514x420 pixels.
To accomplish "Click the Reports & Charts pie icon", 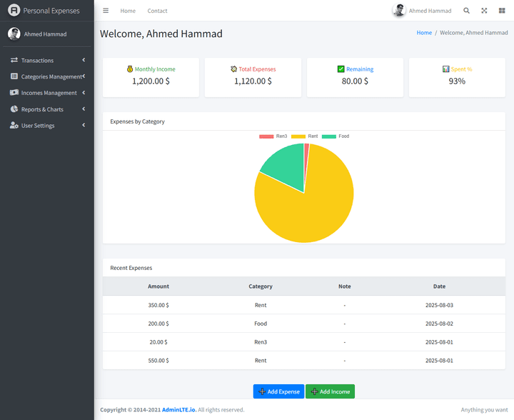I will [14, 109].
